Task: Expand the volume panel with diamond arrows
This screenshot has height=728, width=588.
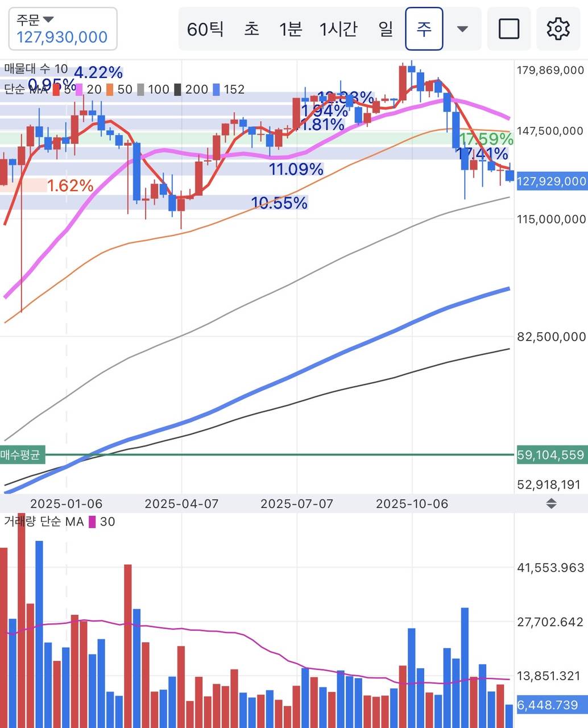Action: (x=550, y=503)
